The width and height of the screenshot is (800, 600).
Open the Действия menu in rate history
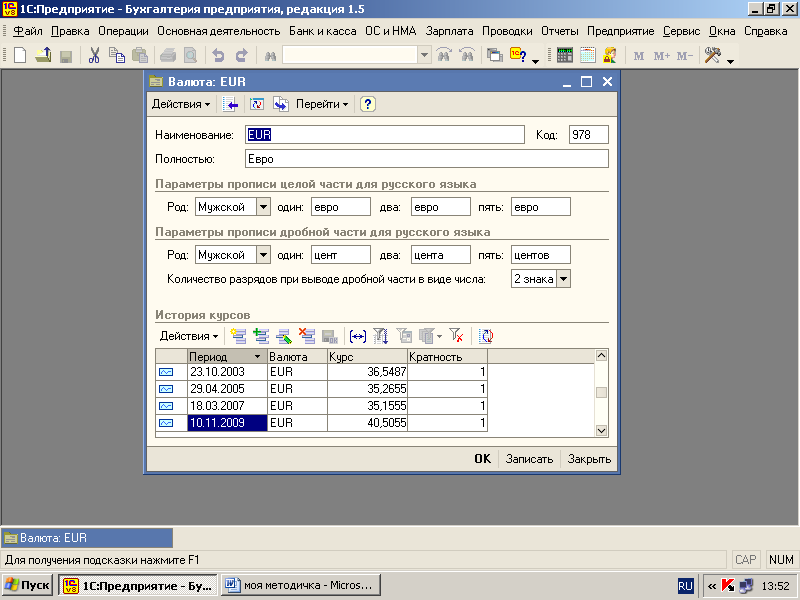(189, 336)
